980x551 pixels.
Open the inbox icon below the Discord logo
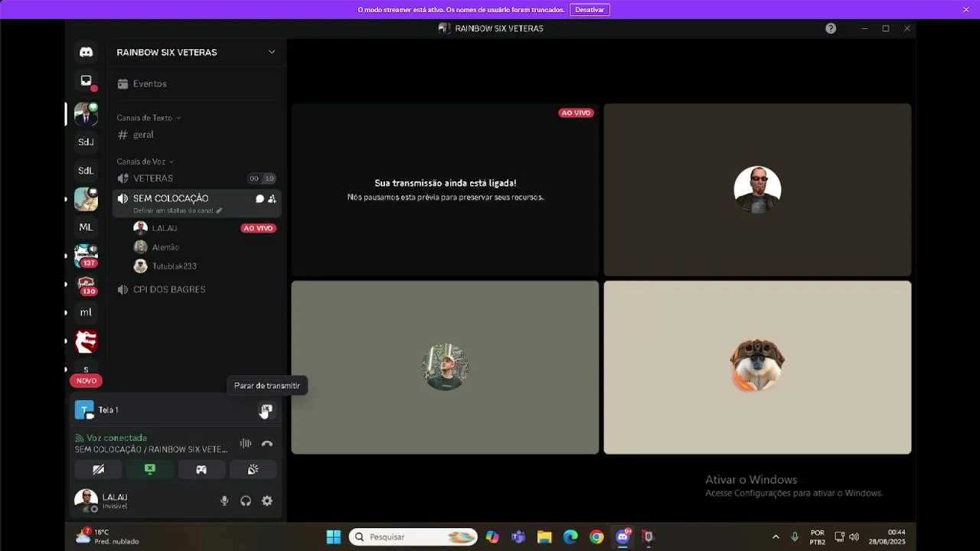point(86,81)
